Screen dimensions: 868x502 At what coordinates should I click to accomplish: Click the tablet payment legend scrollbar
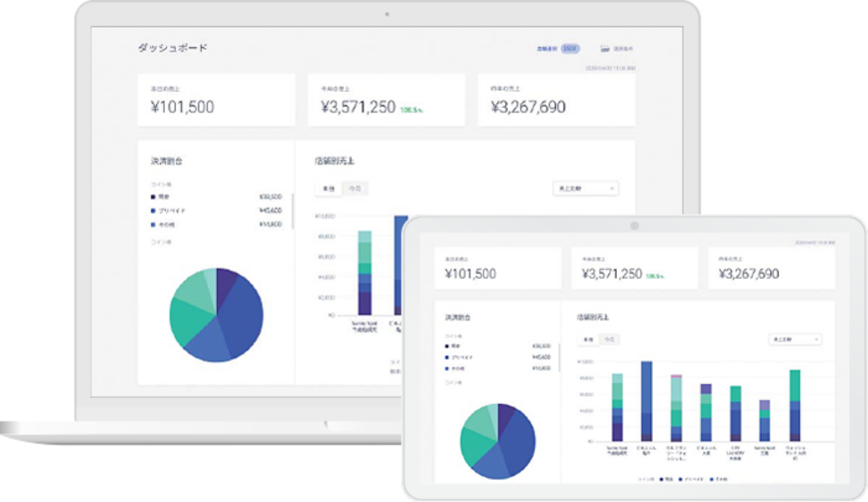point(560,358)
